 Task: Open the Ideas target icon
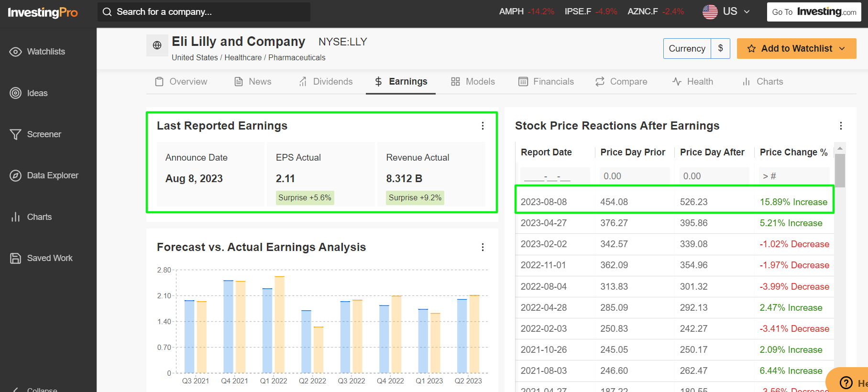(15, 93)
